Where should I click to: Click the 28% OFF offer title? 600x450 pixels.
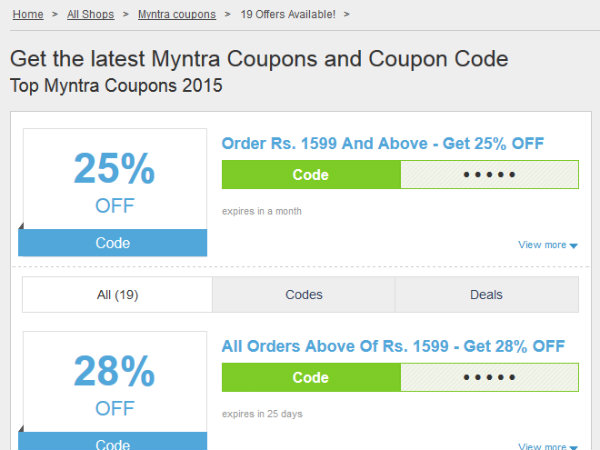point(393,347)
